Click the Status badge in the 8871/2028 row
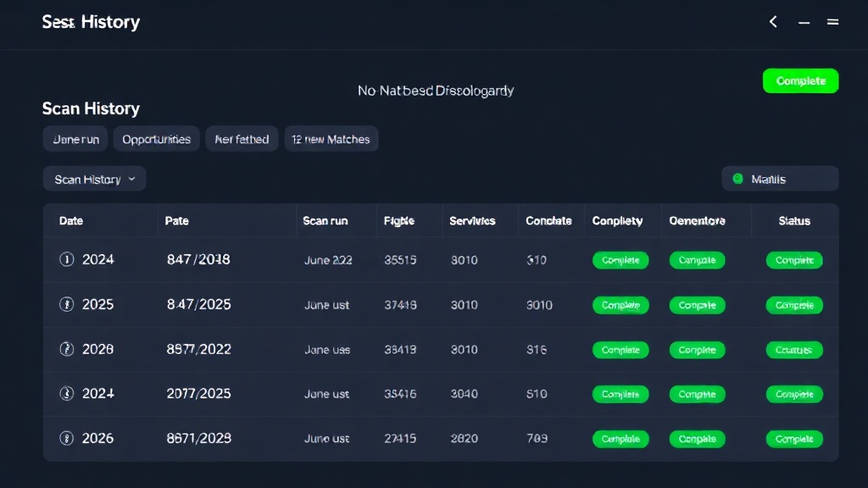This screenshot has width=868, height=488. (794, 439)
